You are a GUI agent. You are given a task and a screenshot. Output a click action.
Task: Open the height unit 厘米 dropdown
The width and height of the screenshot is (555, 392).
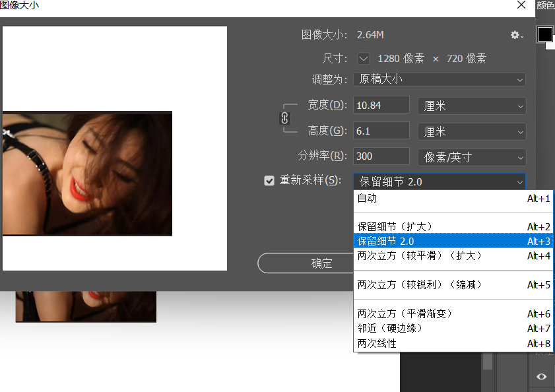(x=472, y=132)
